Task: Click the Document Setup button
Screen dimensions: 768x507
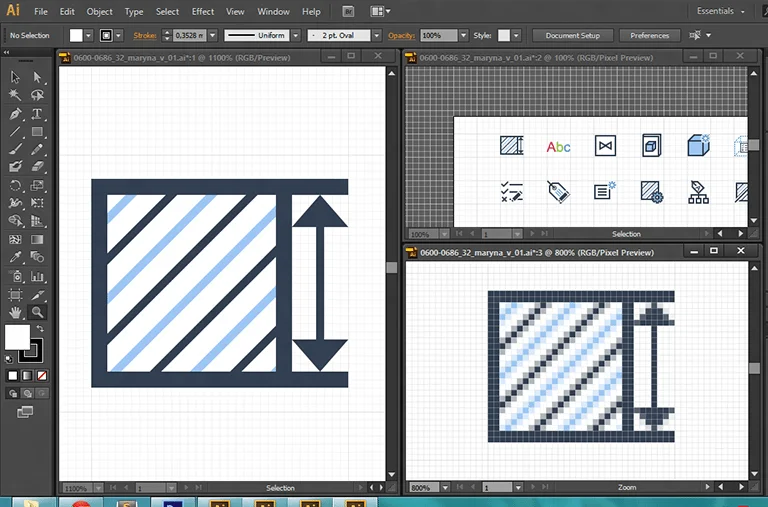Action: (573, 35)
